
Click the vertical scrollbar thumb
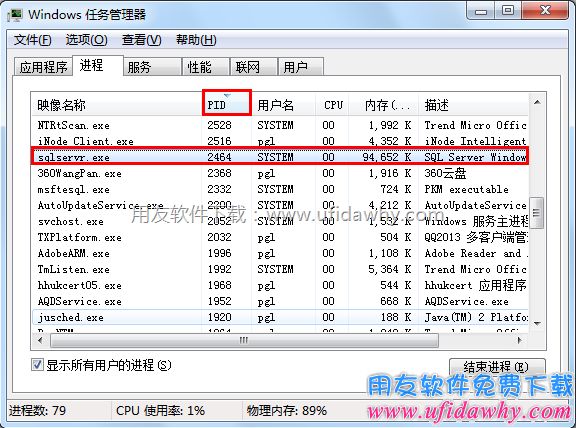(x=537, y=213)
